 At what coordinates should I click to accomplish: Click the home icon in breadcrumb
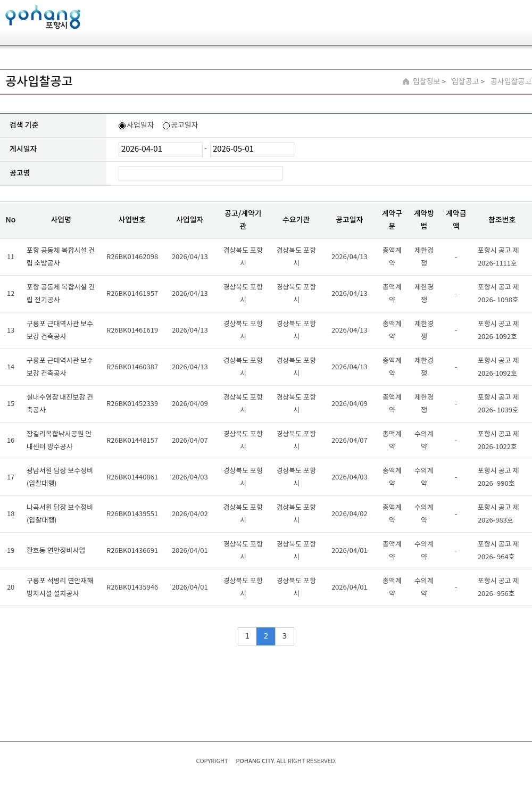coord(406,81)
